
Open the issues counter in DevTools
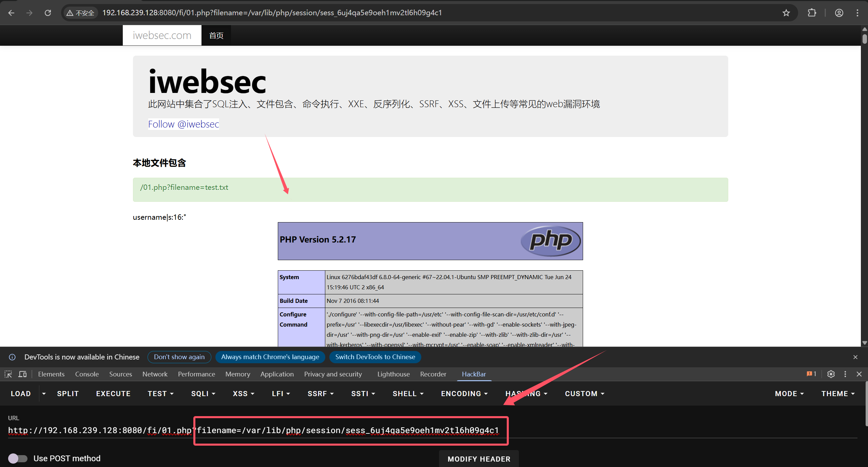(811, 374)
